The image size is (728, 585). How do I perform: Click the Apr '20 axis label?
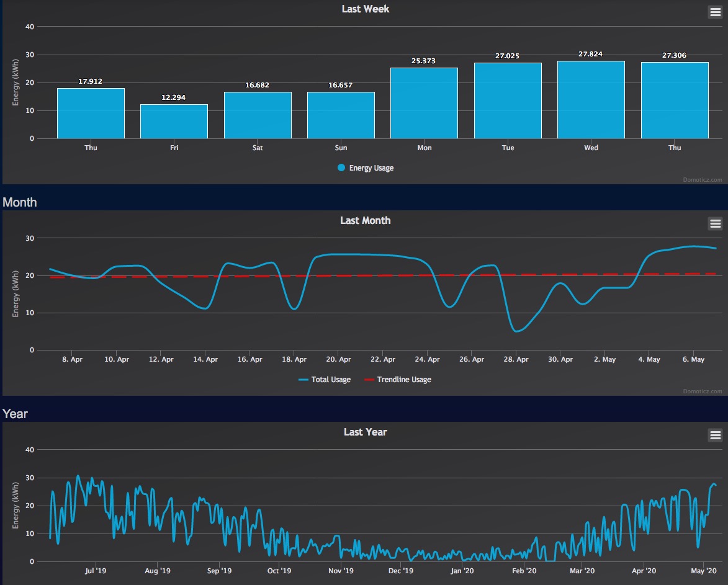644,571
